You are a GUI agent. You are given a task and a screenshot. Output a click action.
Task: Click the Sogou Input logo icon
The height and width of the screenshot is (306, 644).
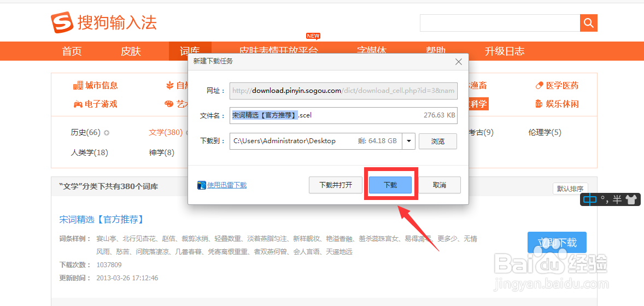[63, 22]
